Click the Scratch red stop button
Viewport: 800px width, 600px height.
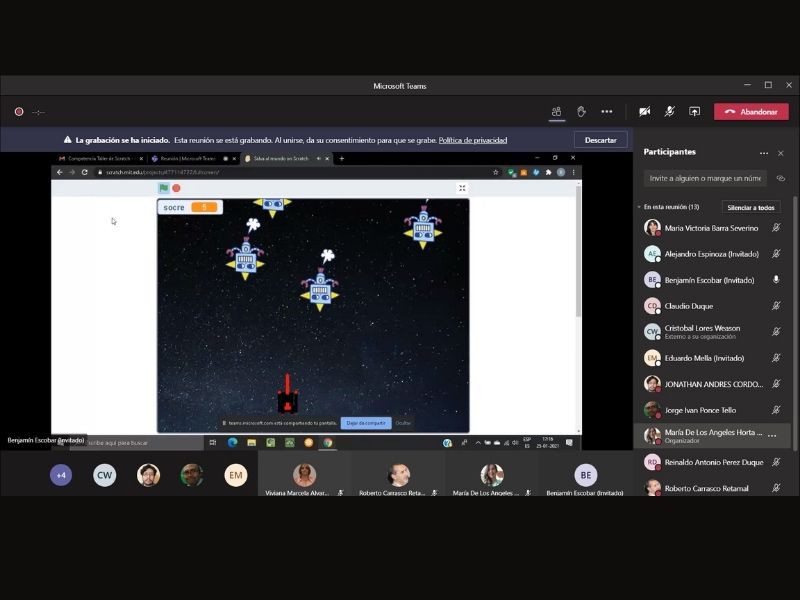click(x=177, y=188)
